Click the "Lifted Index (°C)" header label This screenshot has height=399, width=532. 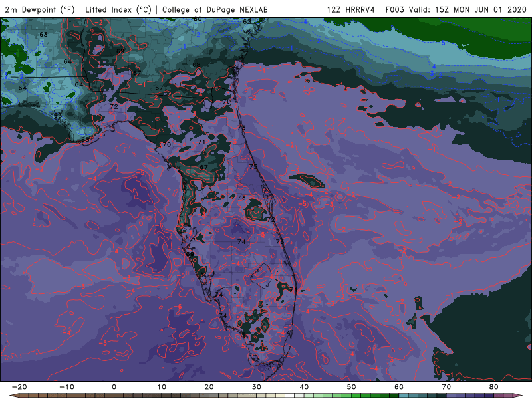click(x=118, y=9)
